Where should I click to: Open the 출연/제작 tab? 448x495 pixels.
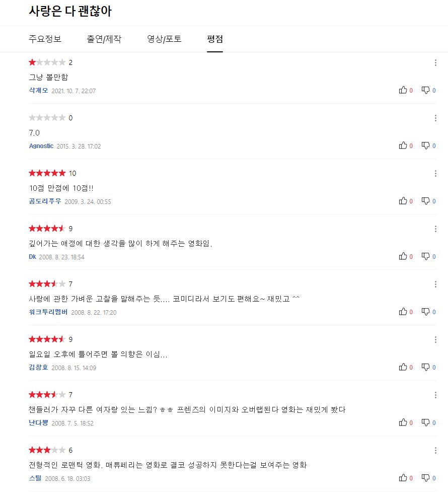(104, 39)
